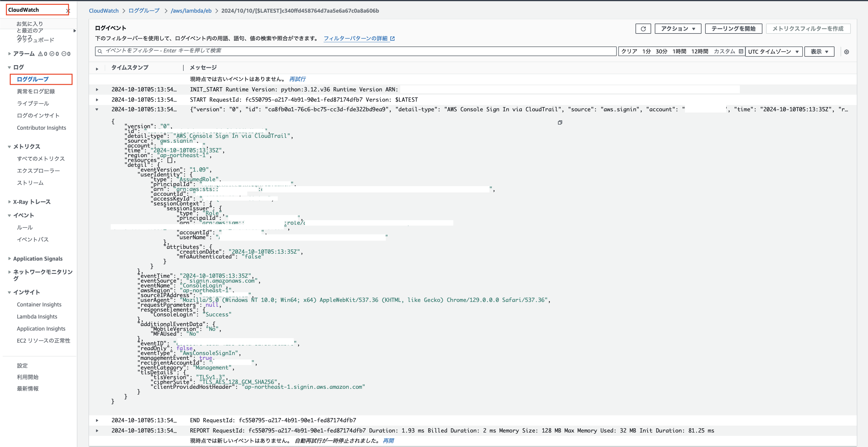Select ロググループ in the sidebar
This screenshot has height=447, width=868.
pos(33,79)
